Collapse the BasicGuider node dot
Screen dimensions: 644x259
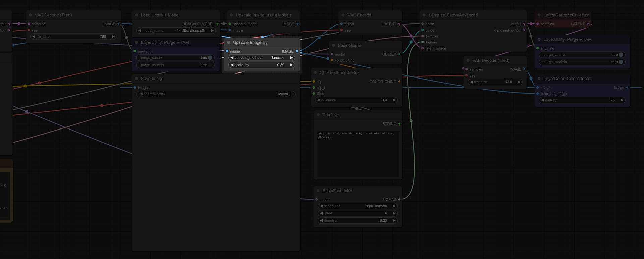tap(333, 45)
